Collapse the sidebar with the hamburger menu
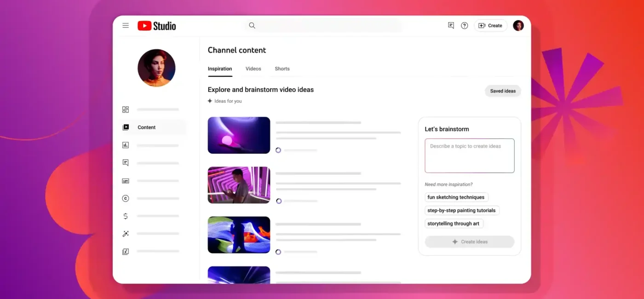The height and width of the screenshot is (299, 644). (x=126, y=25)
